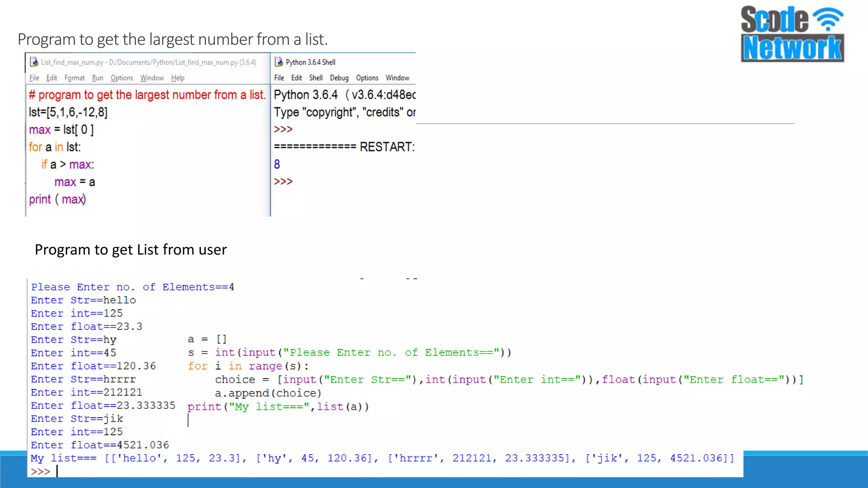This screenshot has height=488, width=868.
Task: Click the code line 'lst=[5,1,6,-12,8]'
Action: [68, 112]
